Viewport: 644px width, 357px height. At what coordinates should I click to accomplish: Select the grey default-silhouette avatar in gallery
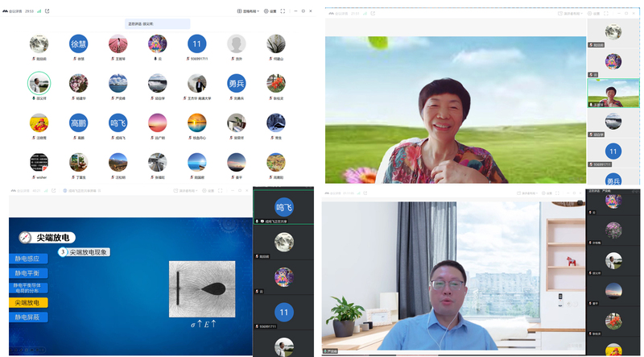pos(236,44)
